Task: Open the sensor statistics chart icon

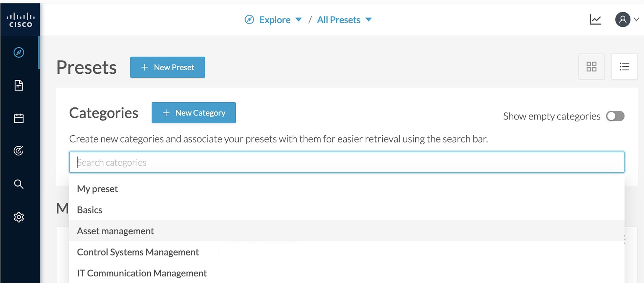Action: (x=595, y=19)
